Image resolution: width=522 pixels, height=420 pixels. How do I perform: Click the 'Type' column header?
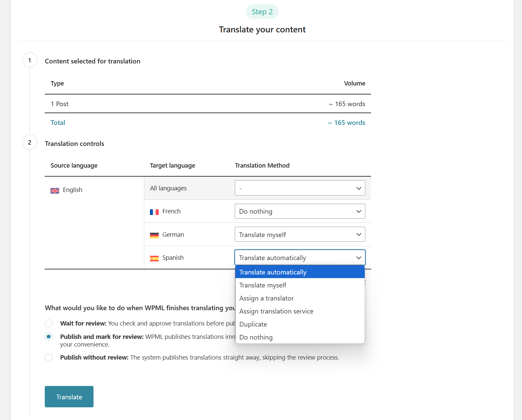click(x=57, y=83)
